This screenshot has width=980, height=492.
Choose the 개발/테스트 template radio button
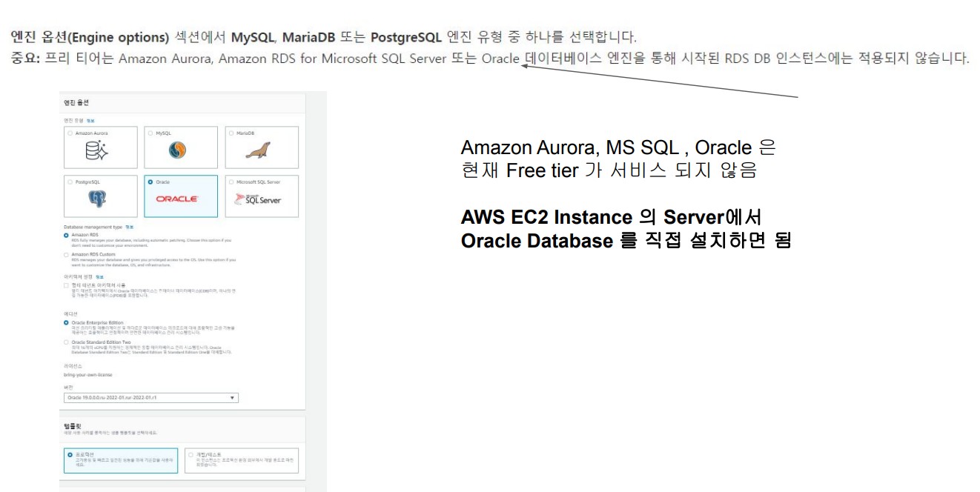pos(191,455)
